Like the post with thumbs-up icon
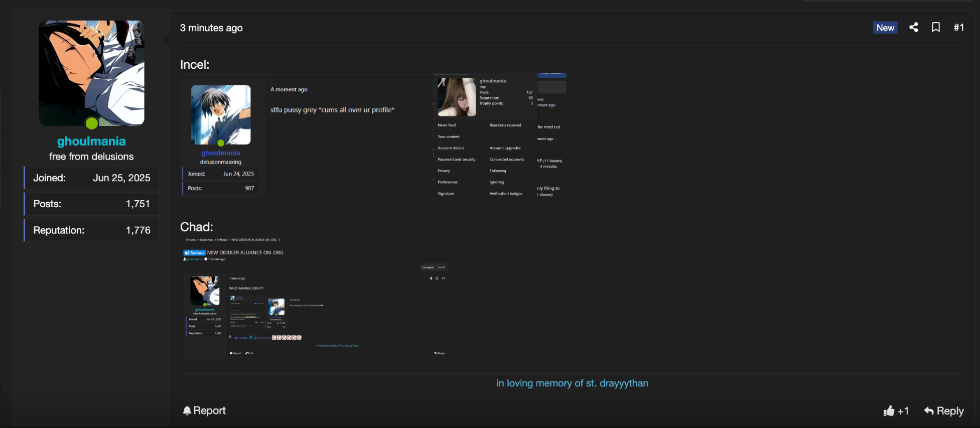This screenshot has width=980, height=428. point(889,411)
